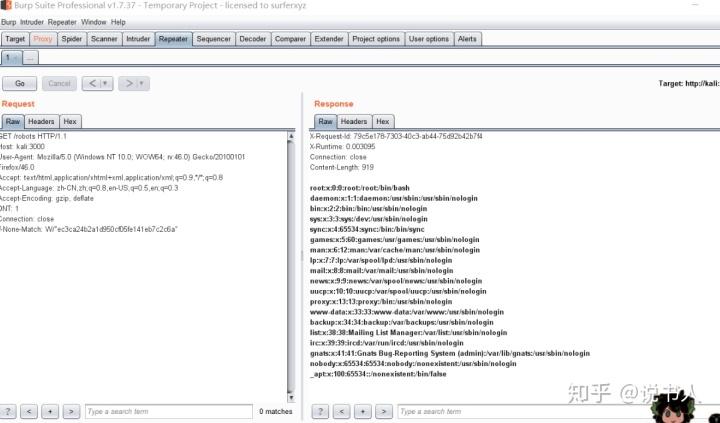The width and height of the screenshot is (720, 423).
Task: Switch to the Target tab
Action: [15, 39]
